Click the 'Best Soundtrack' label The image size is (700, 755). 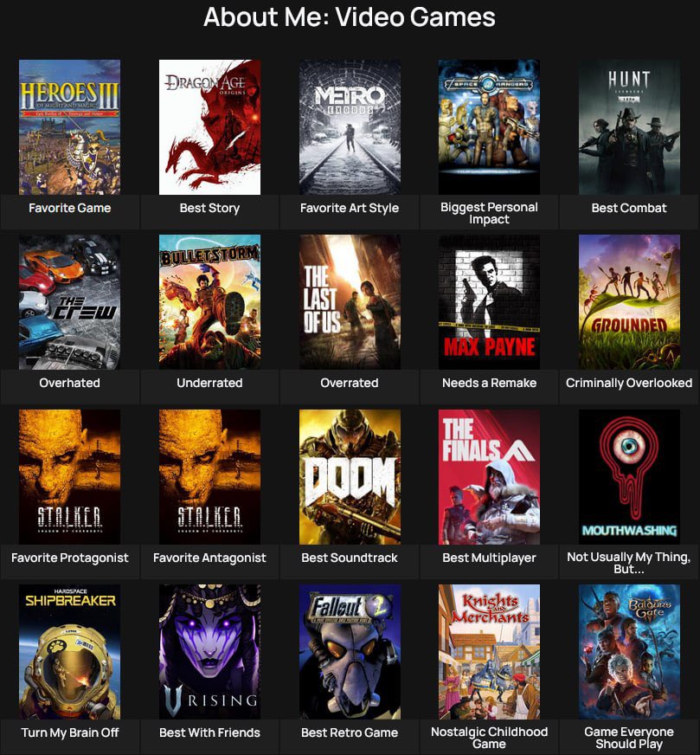tap(350, 558)
